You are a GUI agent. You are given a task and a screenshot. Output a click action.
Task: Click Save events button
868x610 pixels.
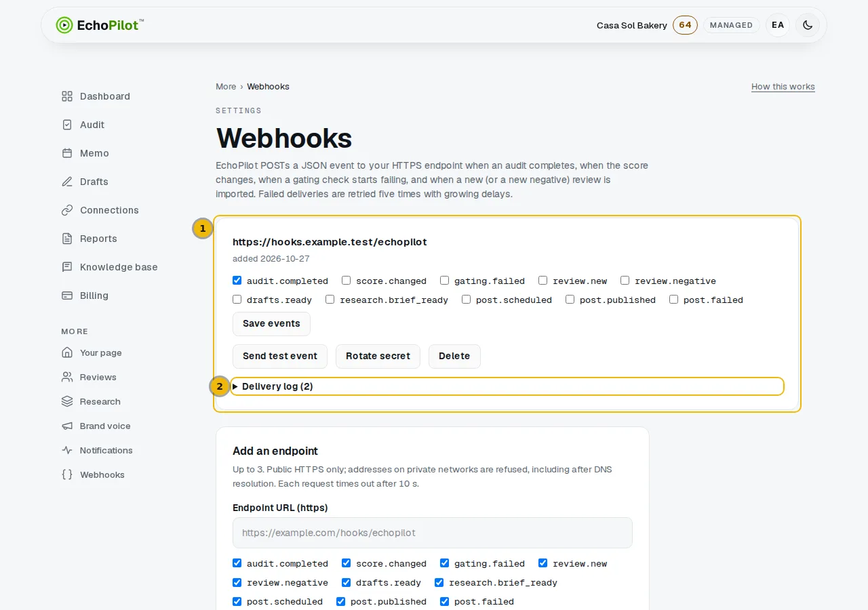click(x=271, y=324)
